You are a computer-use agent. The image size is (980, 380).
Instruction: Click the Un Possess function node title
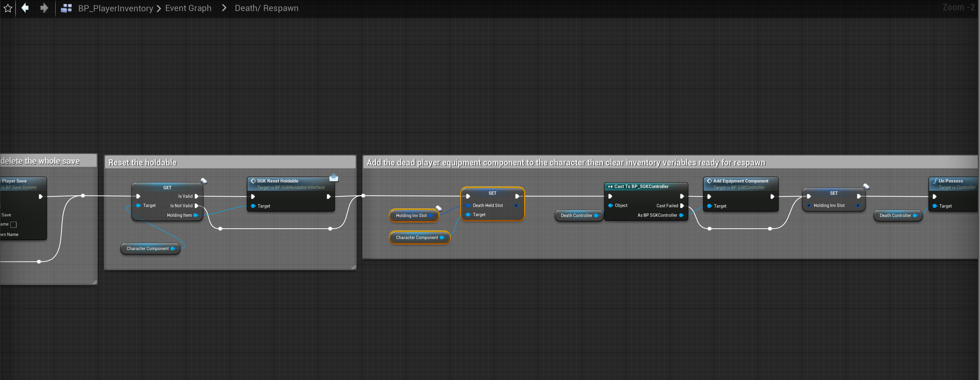coord(950,181)
